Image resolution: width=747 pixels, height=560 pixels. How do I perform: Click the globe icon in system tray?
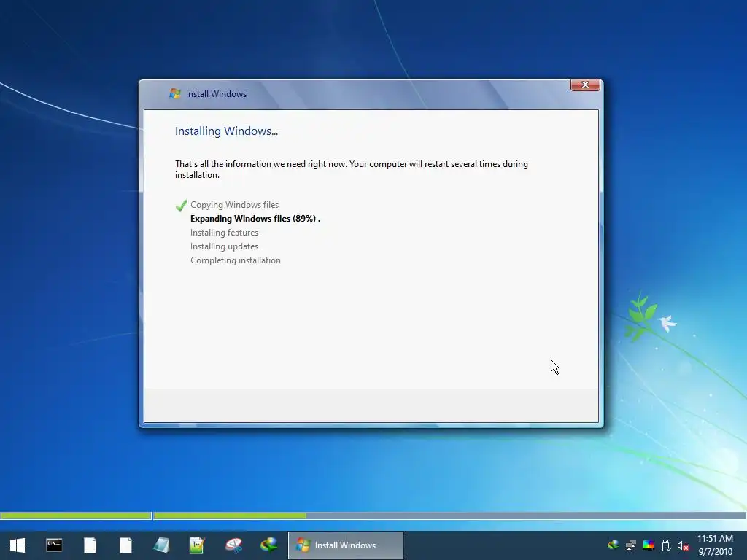(614, 545)
